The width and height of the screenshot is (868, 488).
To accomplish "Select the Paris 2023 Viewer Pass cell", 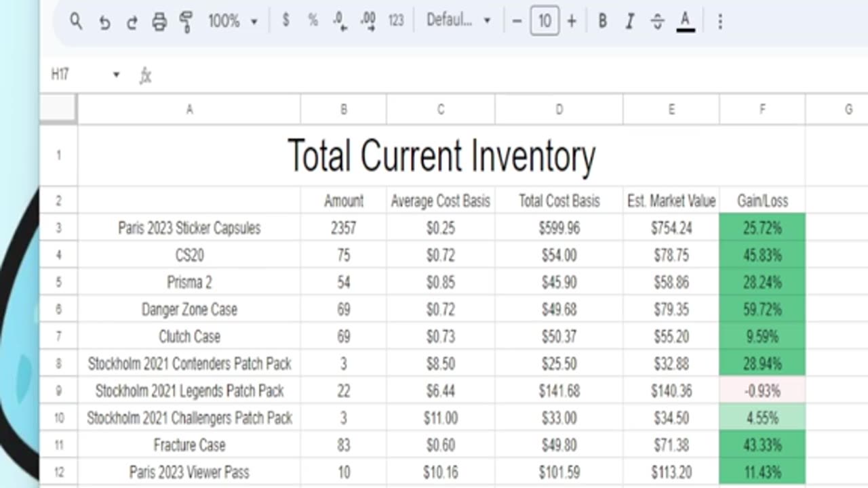I will click(x=189, y=472).
